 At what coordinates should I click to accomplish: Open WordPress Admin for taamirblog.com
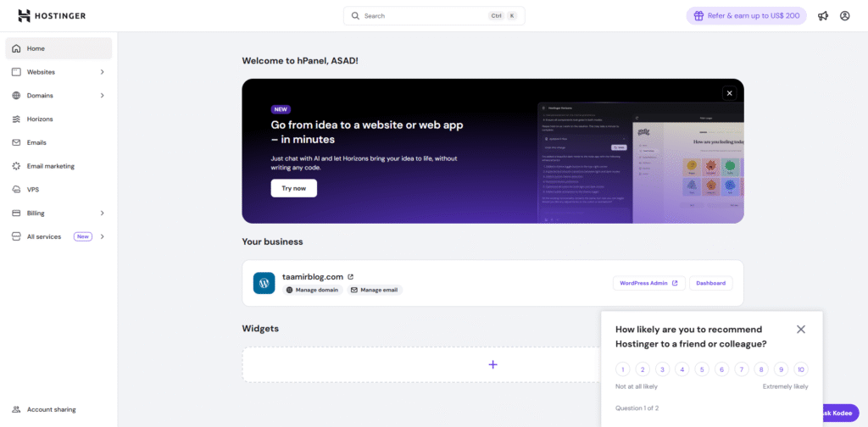coord(648,283)
